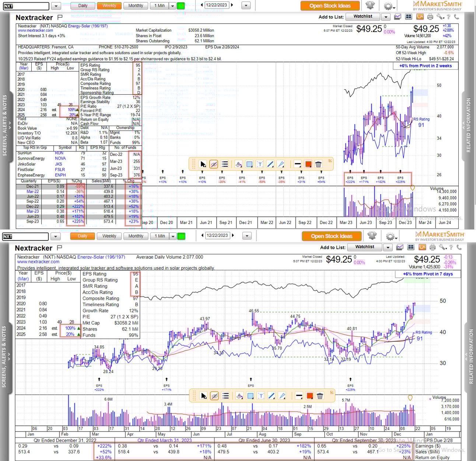Click the flag beside Nextracker in bottom window
Viewport: 476px width, 461px height.
tap(60, 248)
